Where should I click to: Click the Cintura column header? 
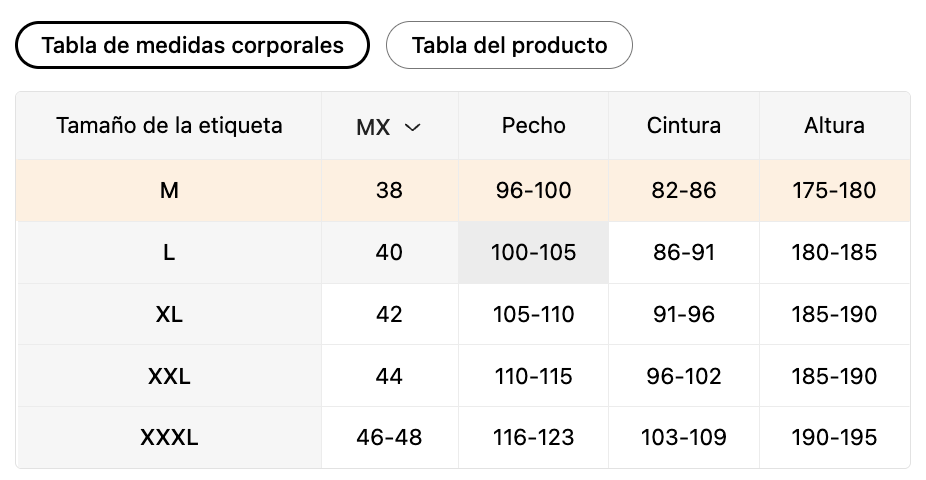tap(684, 126)
